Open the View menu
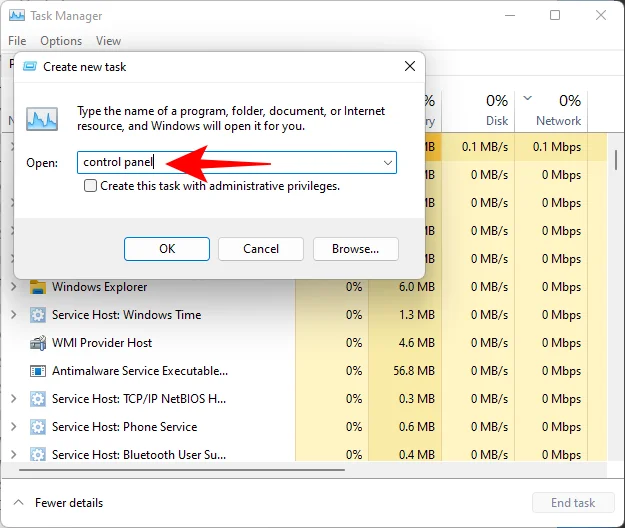Viewport: 625px width, 528px height. click(x=108, y=41)
